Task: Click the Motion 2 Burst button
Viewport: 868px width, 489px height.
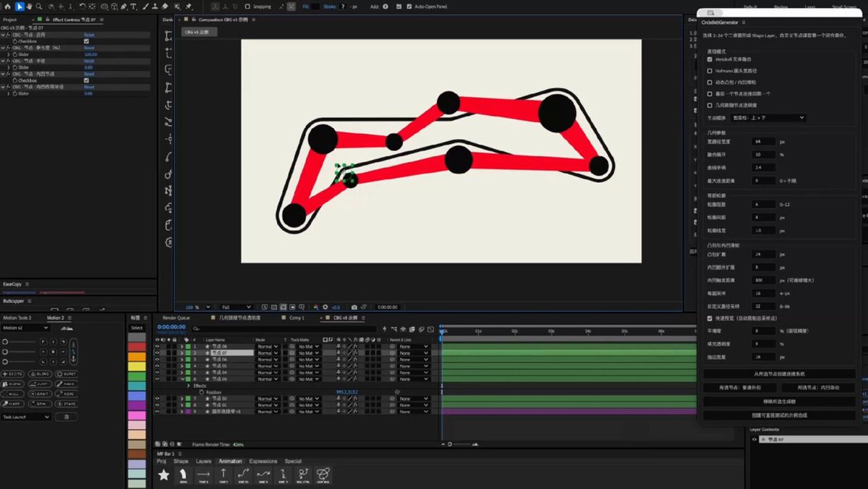Action: pos(67,373)
